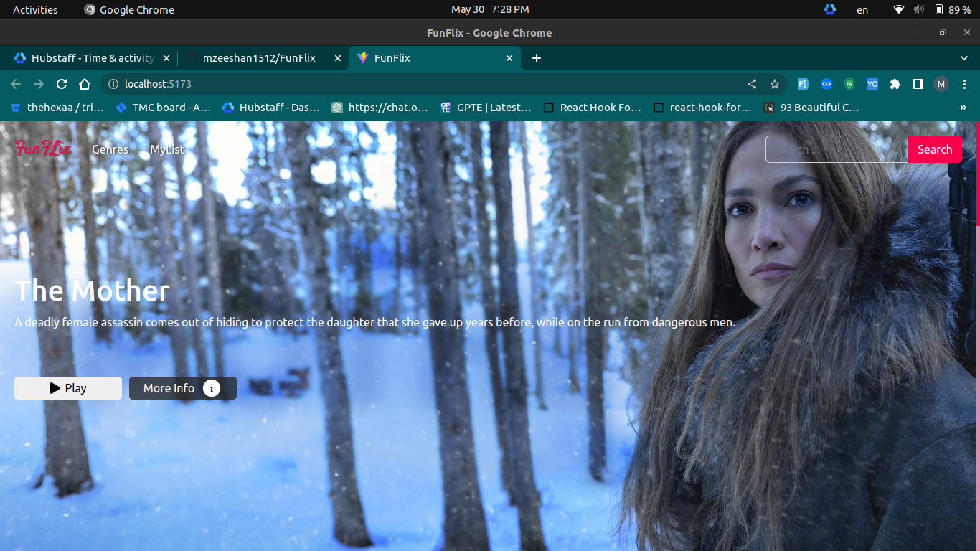The height and width of the screenshot is (551, 980).
Task: Expand the tab search dropdown
Action: pos(964,58)
